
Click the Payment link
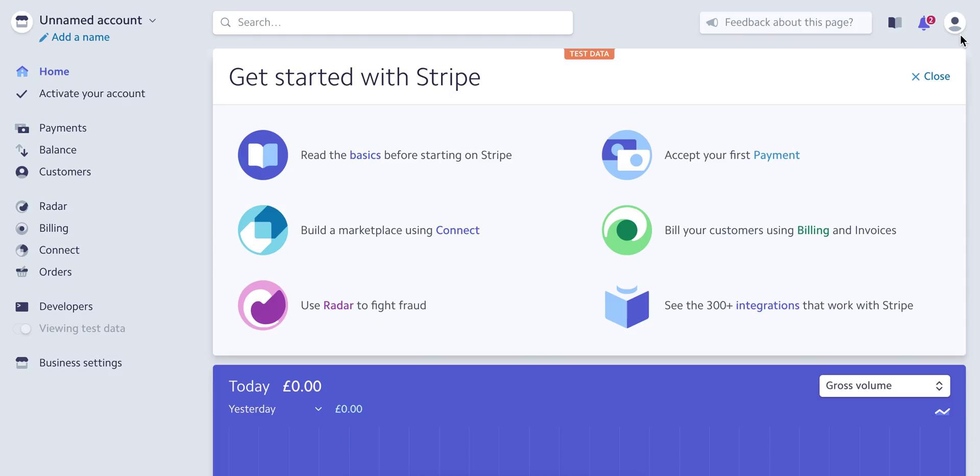(776, 155)
